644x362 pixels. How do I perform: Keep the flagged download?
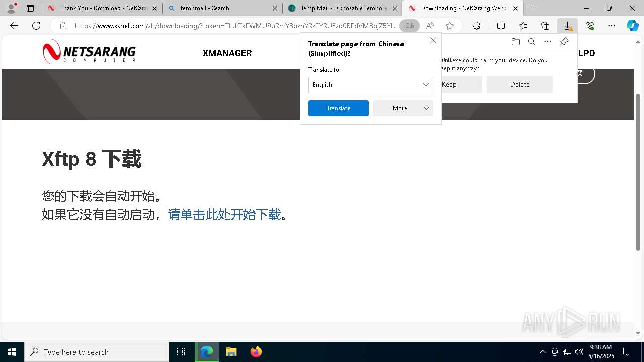coord(461,84)
